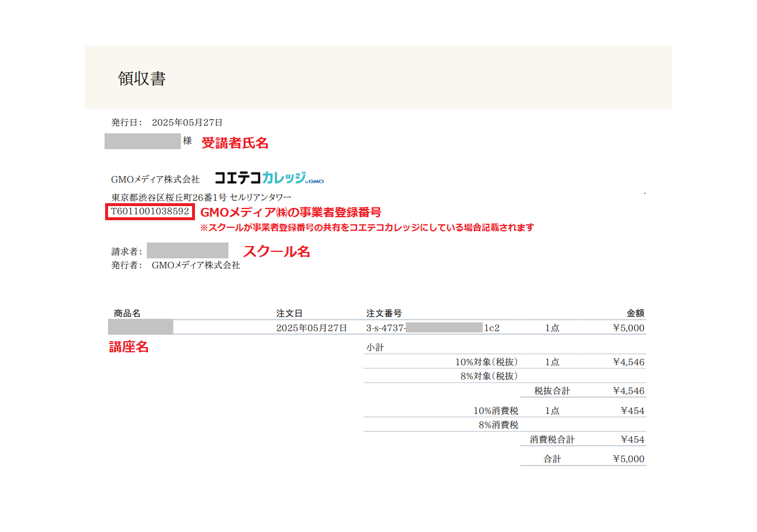Click the 10%消費税 label
The height and width of the screenshot is (532, 757).
click(x=496, y=410)
